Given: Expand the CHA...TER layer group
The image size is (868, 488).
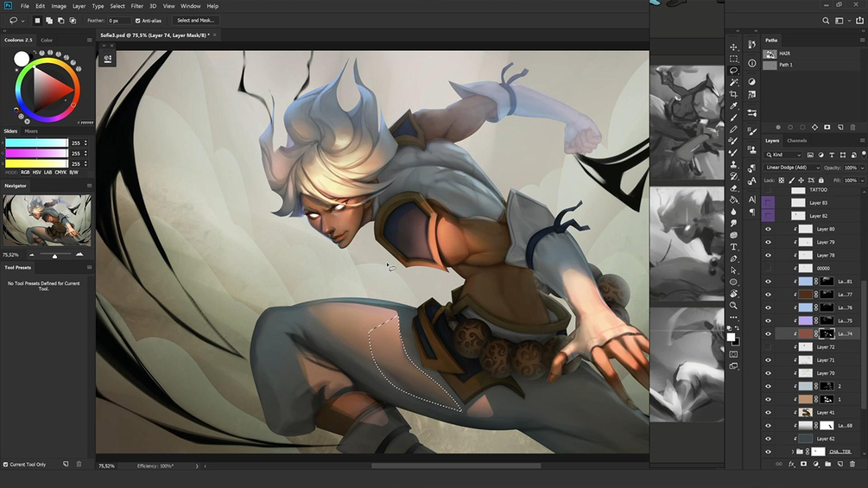Looking at the screenshot, I should click(x=792, y=452).
